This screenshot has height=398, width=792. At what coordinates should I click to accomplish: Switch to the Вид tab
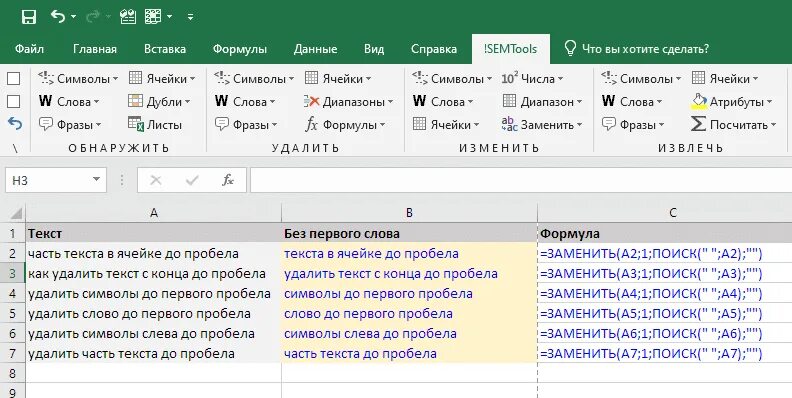coord(374,49)
